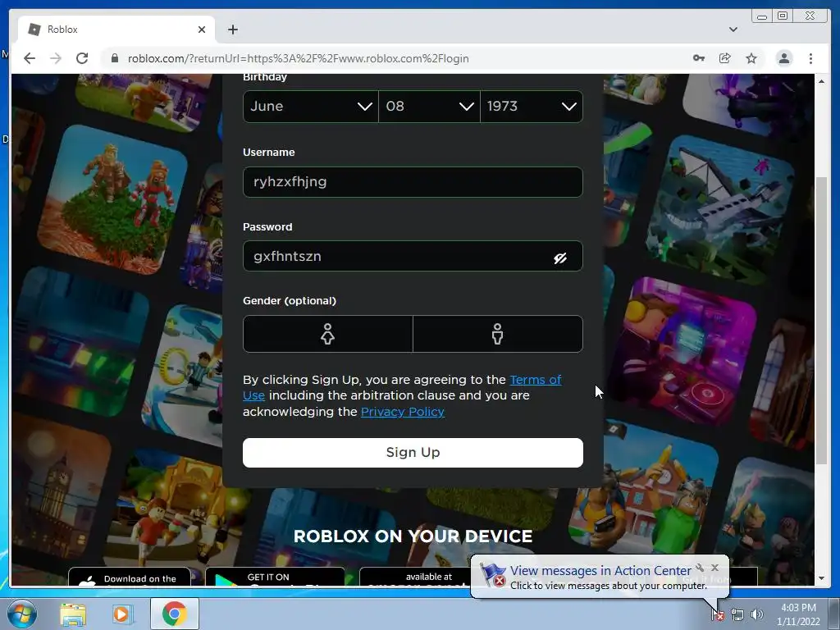Bookmark this page with the star

coord(751,58)
